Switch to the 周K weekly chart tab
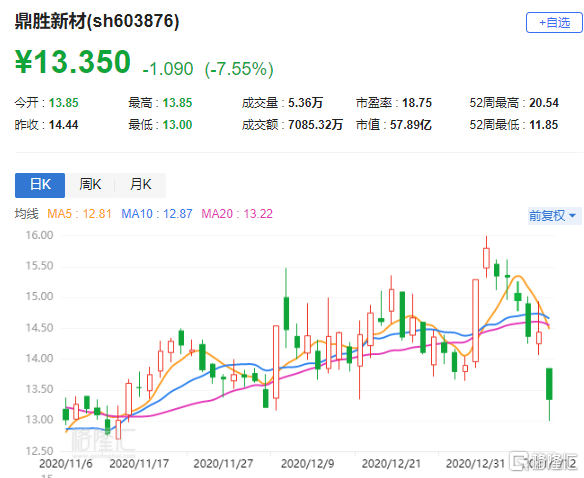This screenshot has height=478, width=584. point(90,185)
